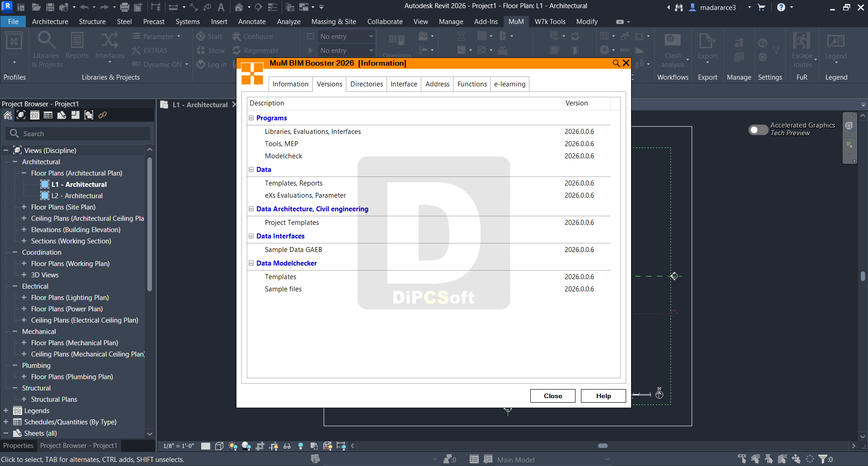Toggle Drag Elements on Selection in status bar
The height and width of the screenshot is (466, 868).
coord(796,459)
